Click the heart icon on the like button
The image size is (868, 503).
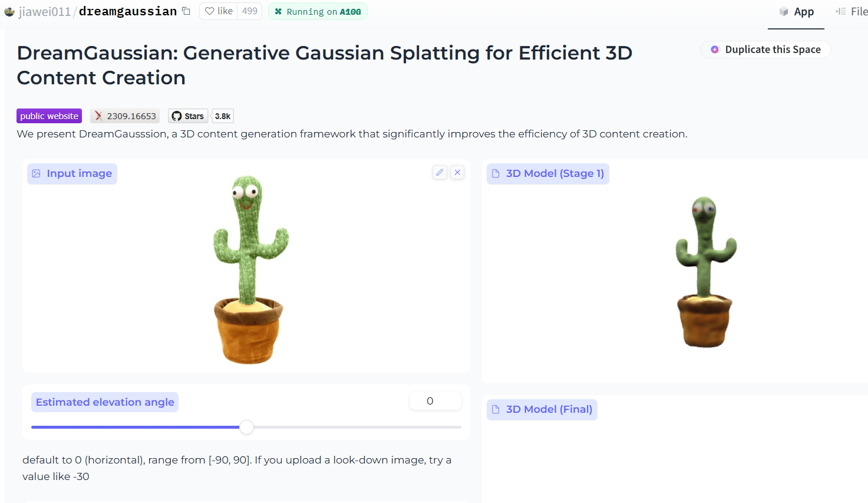point(210,11)
